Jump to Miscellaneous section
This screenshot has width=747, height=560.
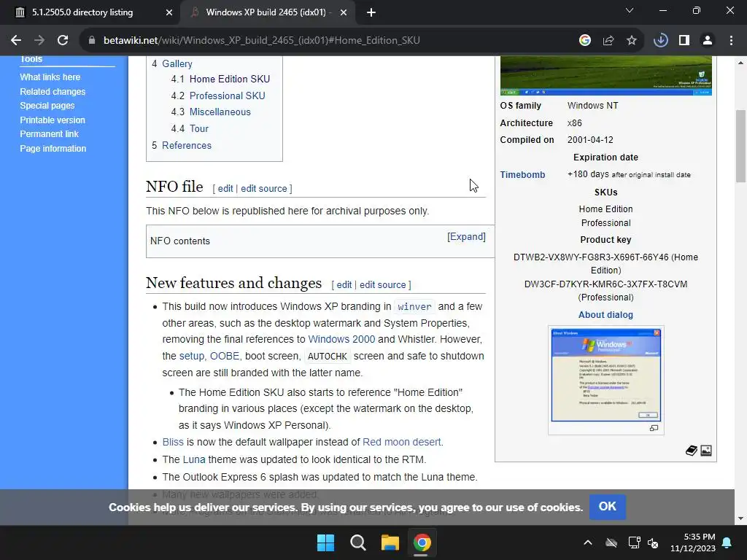pos(220,112)
